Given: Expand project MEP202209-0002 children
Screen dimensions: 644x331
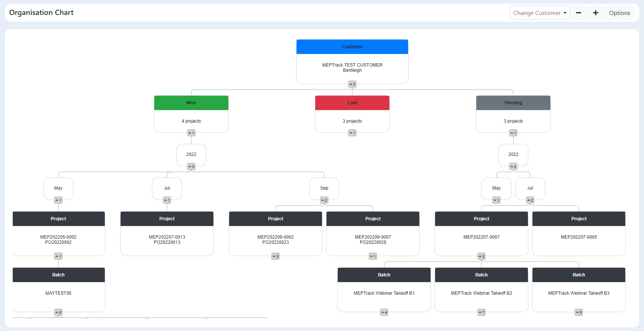Looking at the screenshot, I should point(276,256).
